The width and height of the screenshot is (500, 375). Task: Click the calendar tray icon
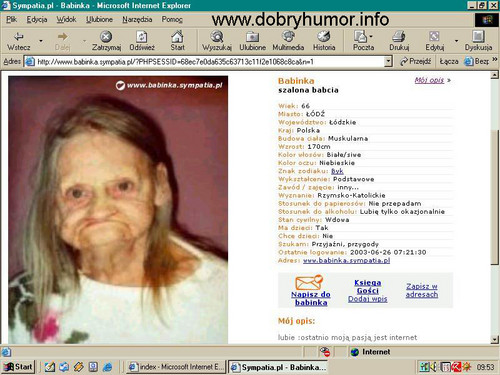tap(445, 367)
